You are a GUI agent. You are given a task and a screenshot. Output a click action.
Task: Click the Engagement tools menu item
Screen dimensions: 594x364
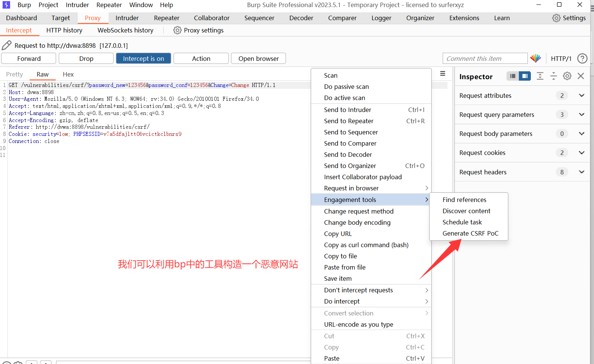[x=371, y=200]
